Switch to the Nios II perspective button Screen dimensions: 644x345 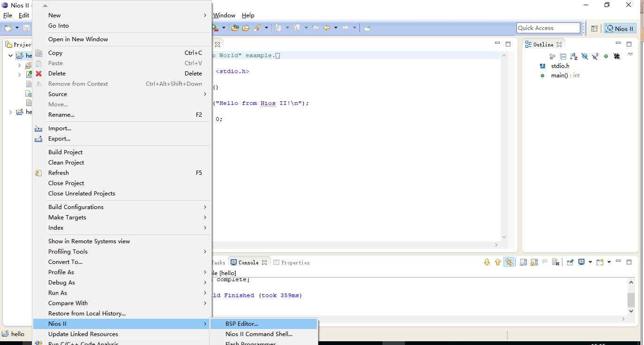[620, 28]
